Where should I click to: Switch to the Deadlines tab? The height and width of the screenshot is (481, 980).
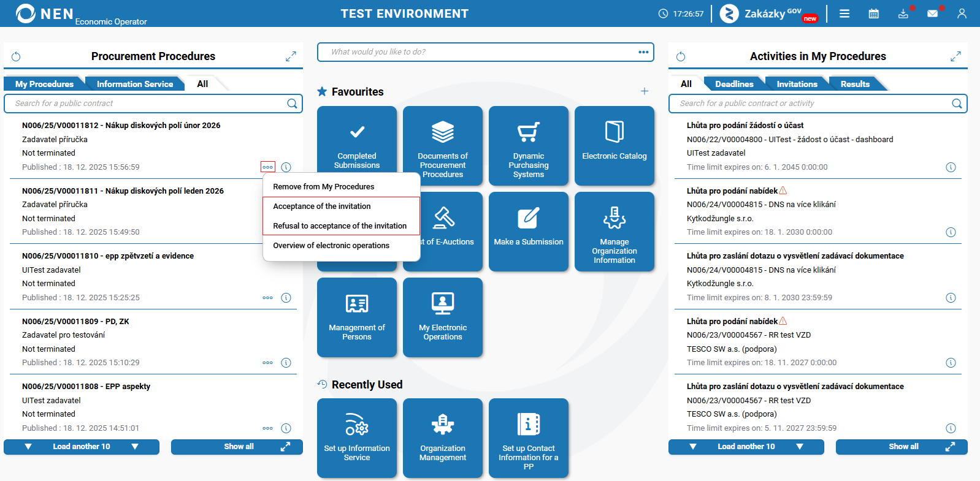[734, 84]
